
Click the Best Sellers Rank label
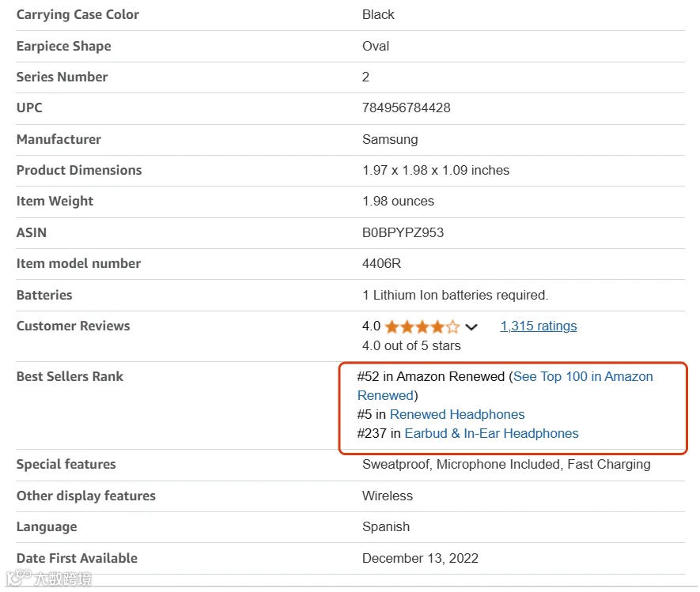point(70,376)
